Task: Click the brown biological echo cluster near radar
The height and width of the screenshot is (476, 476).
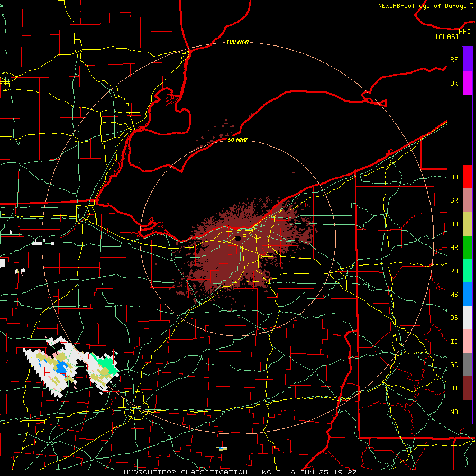Action: coord(240,252)
